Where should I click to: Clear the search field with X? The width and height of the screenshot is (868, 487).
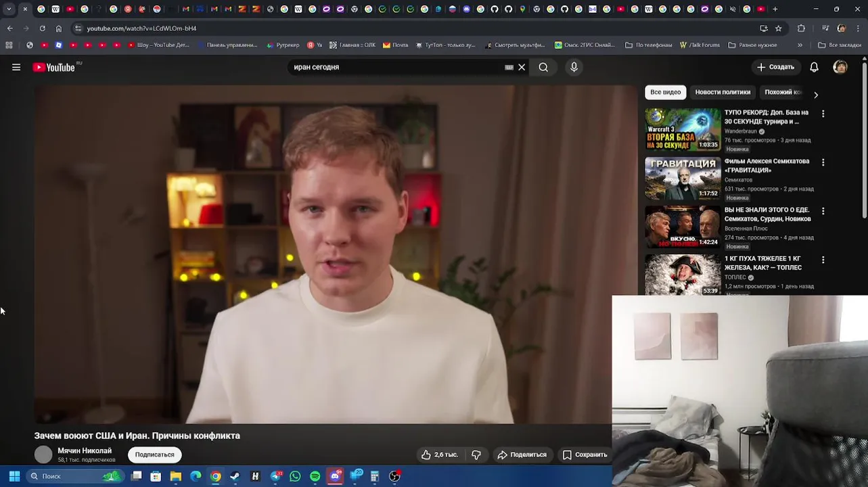[522, 67]
